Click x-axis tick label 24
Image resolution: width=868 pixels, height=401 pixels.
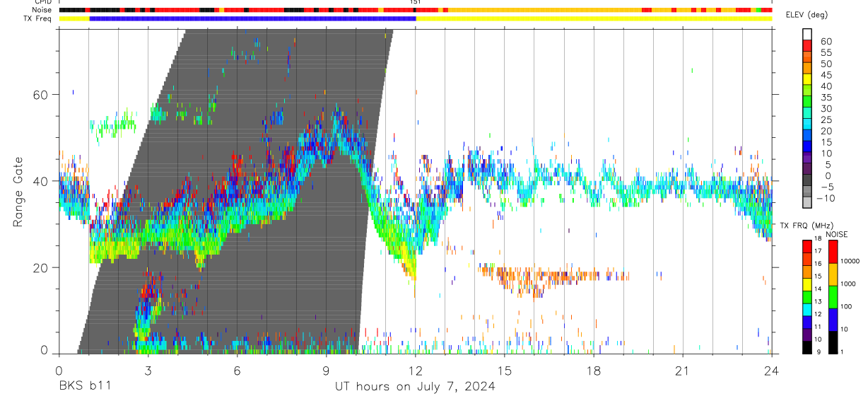(x=772, y=371)
